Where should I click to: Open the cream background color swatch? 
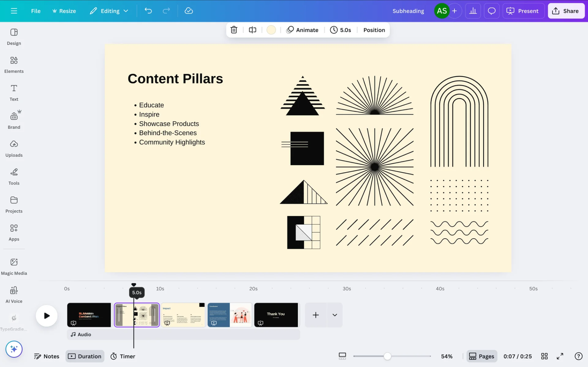point(271,30)
